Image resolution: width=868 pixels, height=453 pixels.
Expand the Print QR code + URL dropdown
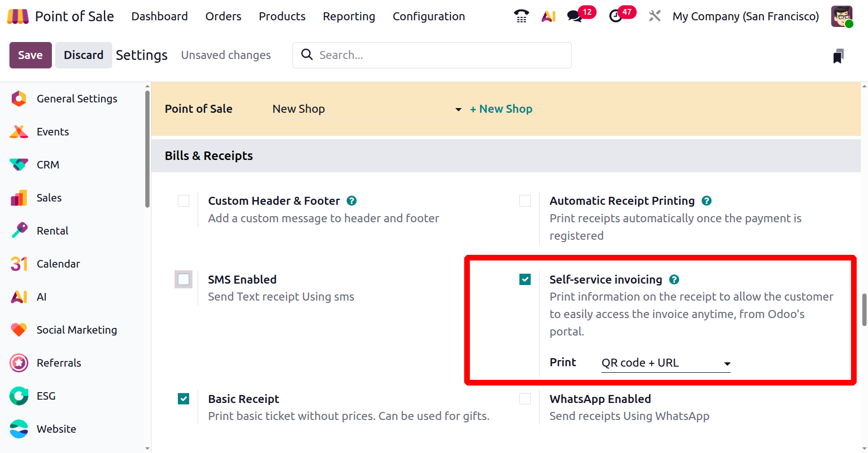[666, 363]
